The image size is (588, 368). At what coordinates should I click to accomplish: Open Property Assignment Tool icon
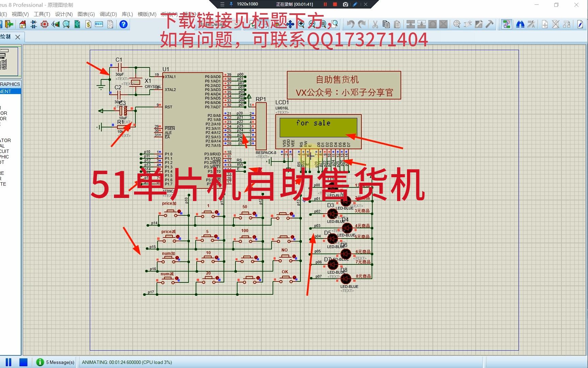click(531, 24)
